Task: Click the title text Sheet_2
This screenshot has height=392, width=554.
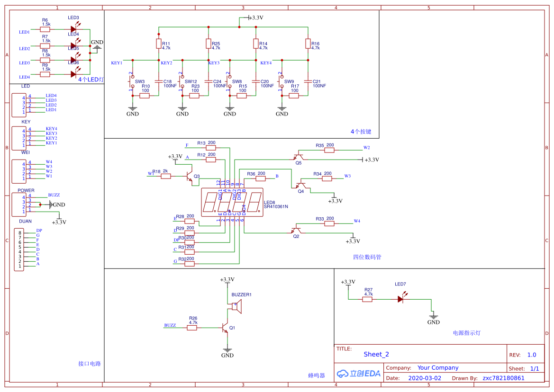Action: coord(376,354)
